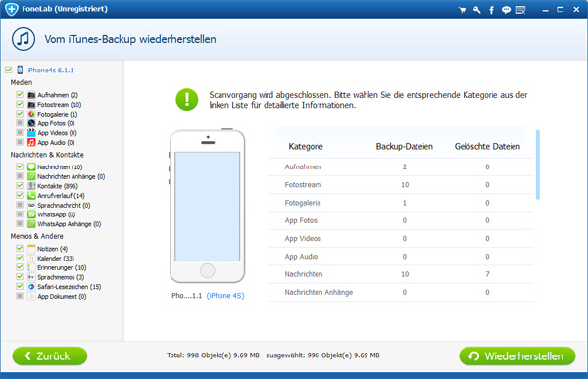Screen dimensions: 588x379
Task: Select Kalender (33) in the sidebar
Action: point(56,259)
